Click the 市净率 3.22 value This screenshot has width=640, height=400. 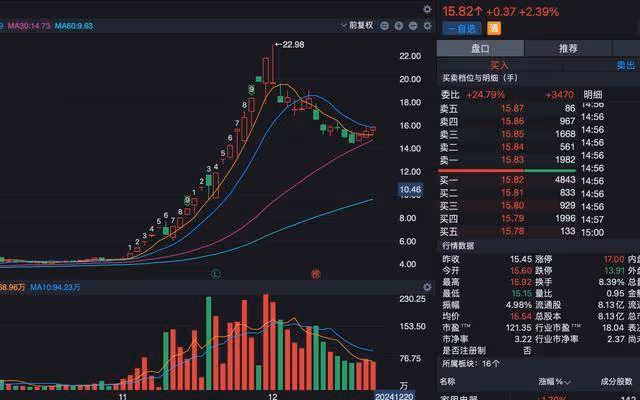pyautogui.click(x=523, y=339)
